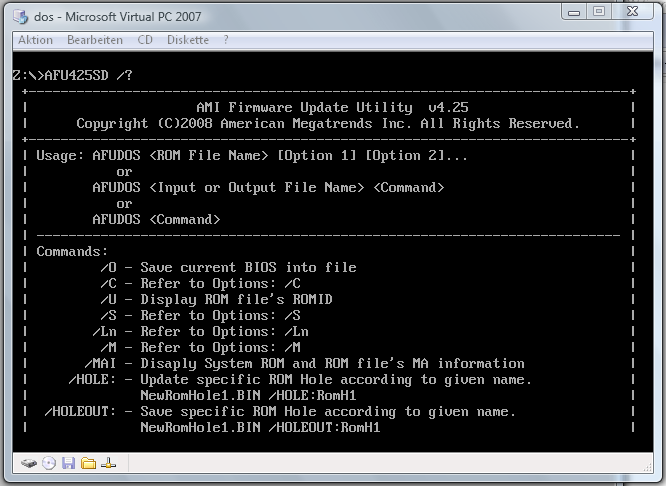Click the 'AFUDOS <Command>' line
Image resolution: width=666 pixels, height=486 pixels.
point(156,219)
